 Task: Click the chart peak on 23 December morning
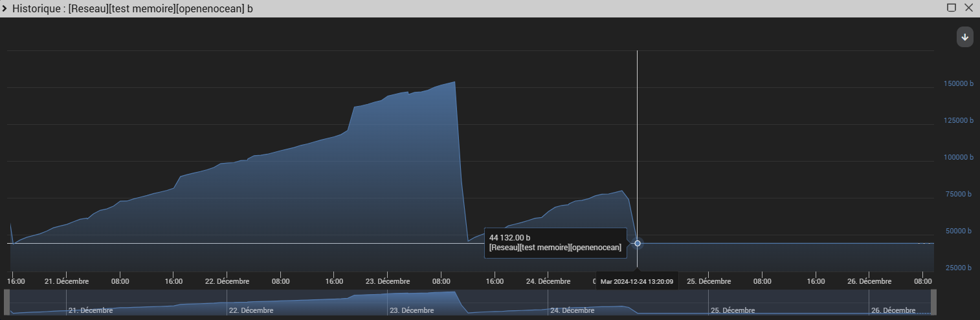[x=454, y=82]
